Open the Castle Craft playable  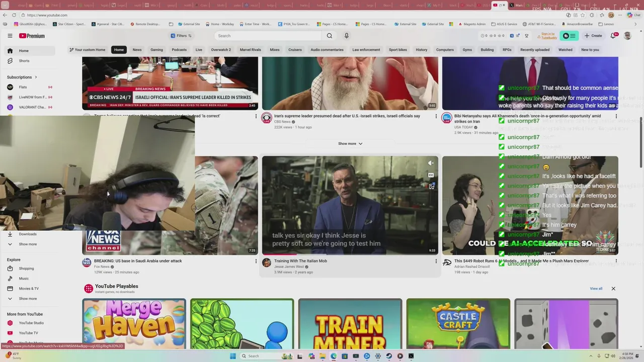[458, 324]
